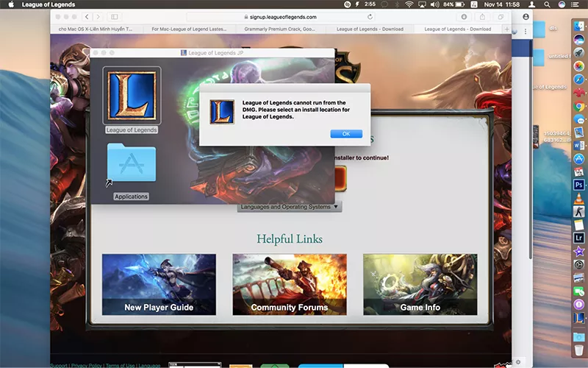Open the volume control in the menu bar
The height and width of the screenshot is (368, 588).
434,4
